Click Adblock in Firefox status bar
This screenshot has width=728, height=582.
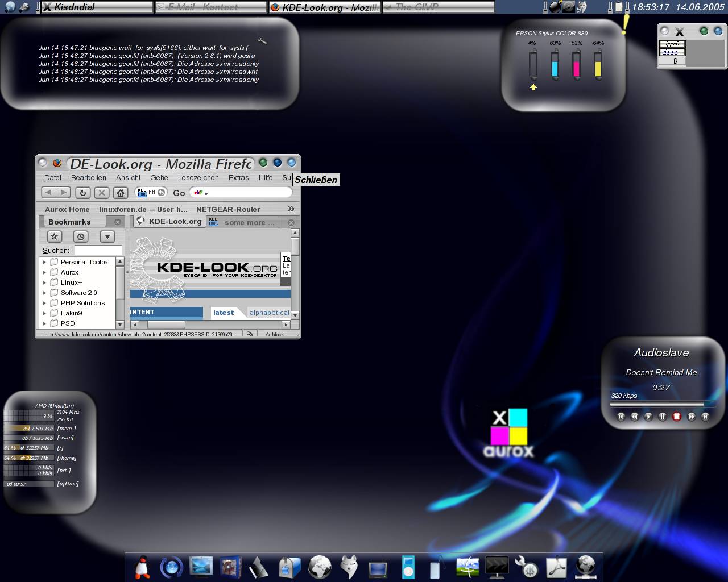click(275, 334)
